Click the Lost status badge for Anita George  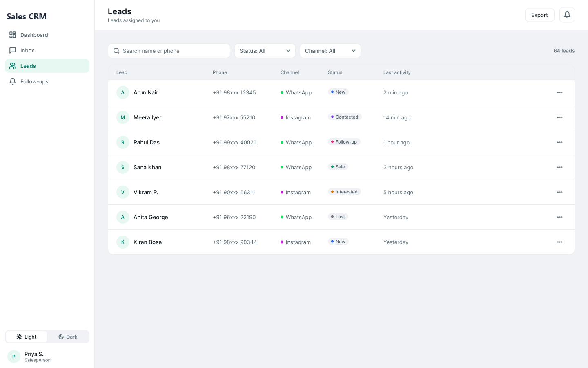[x=338, y=217]
